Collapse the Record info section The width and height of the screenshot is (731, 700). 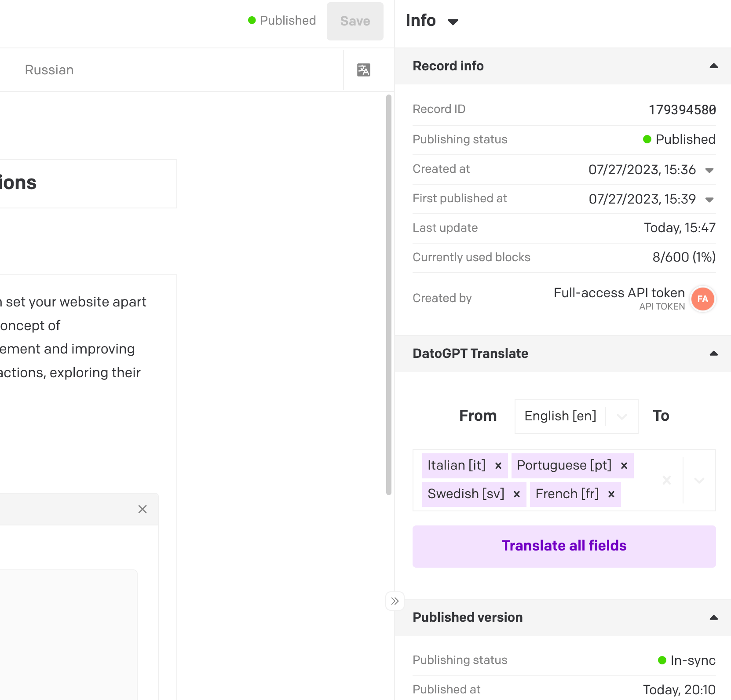(713, 66)
